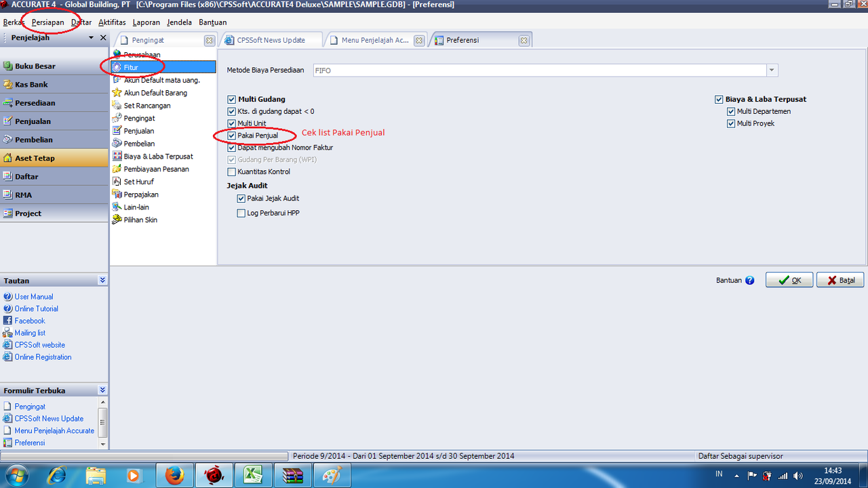Screen dimensions: 868x488
Task: Select Fitur in the preferences list
Action: coord(163,67)
